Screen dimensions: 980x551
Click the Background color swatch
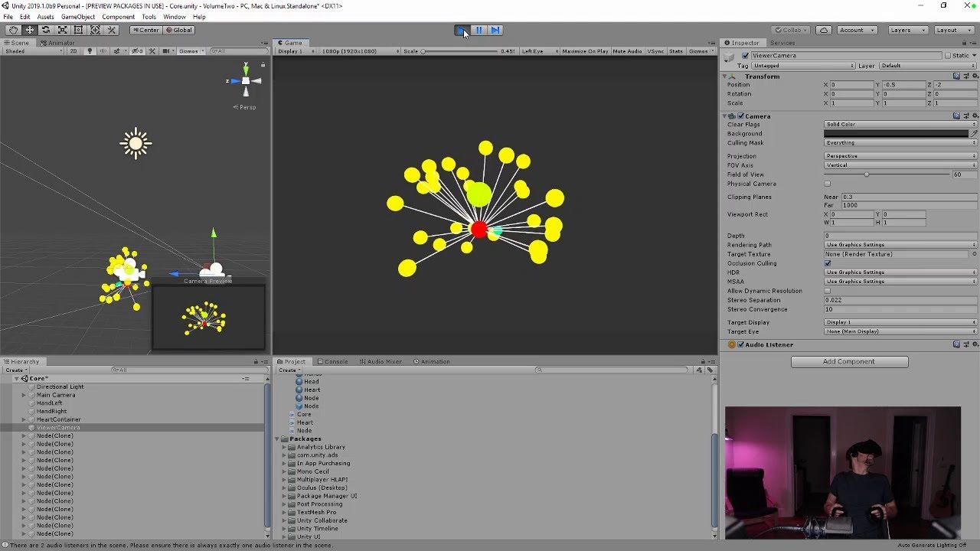coord(896,134)
